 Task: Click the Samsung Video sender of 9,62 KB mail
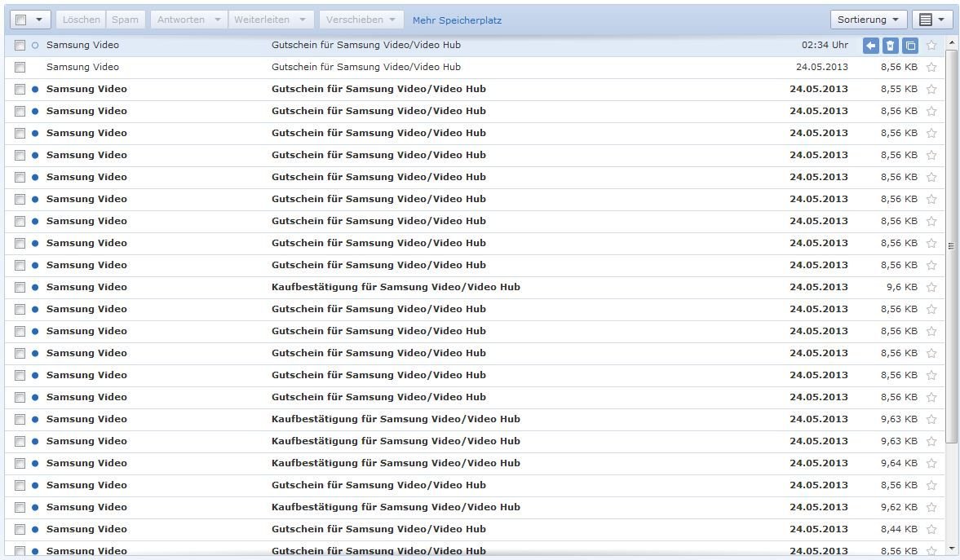coord(87,507)
